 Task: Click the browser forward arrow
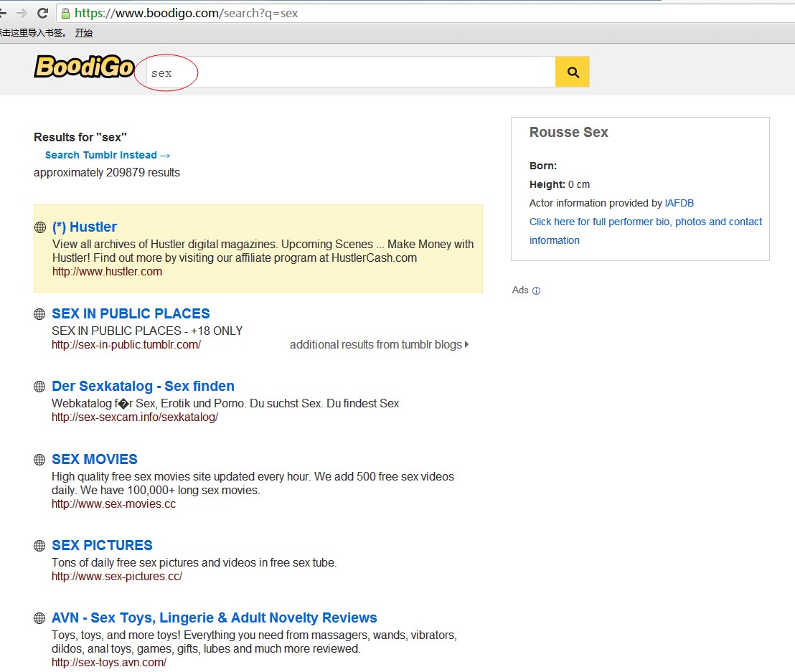click(x=22, y=13)
